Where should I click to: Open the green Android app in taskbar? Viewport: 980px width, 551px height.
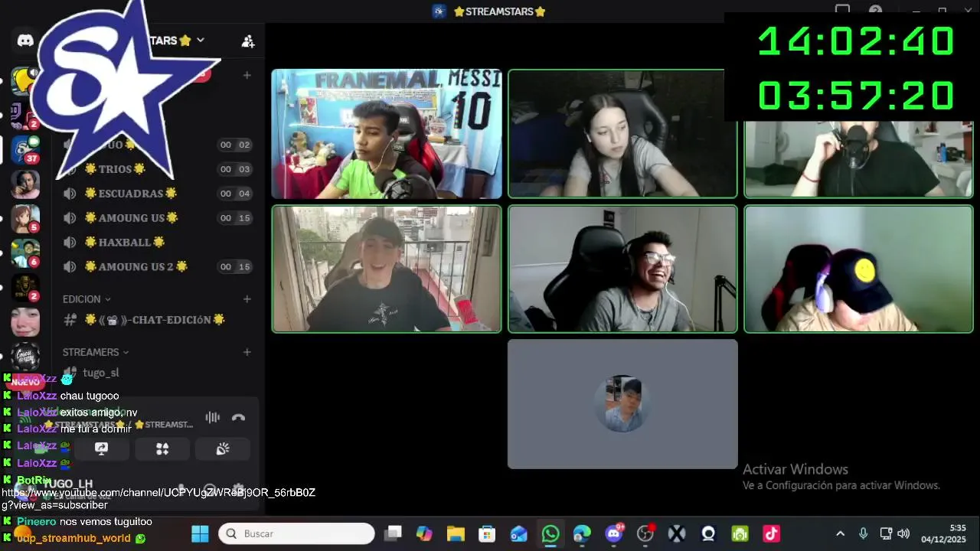point(740,533)
